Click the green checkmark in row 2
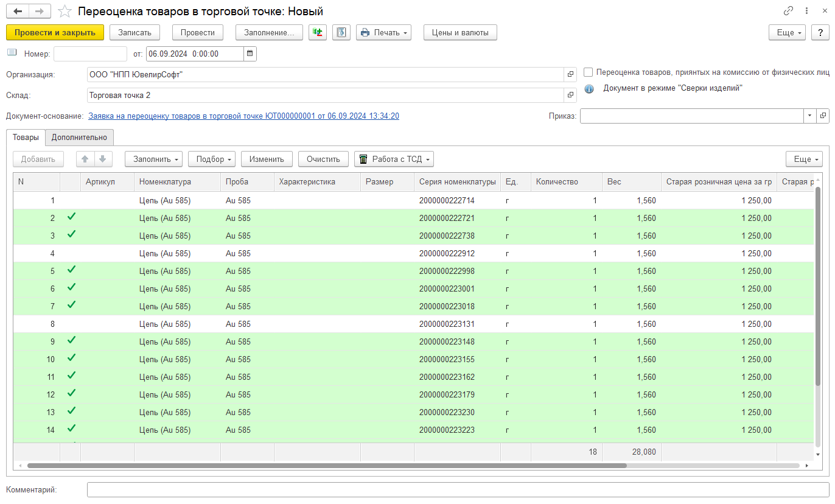This screenshot has height=504, width=835. click(x=71, y=217)
